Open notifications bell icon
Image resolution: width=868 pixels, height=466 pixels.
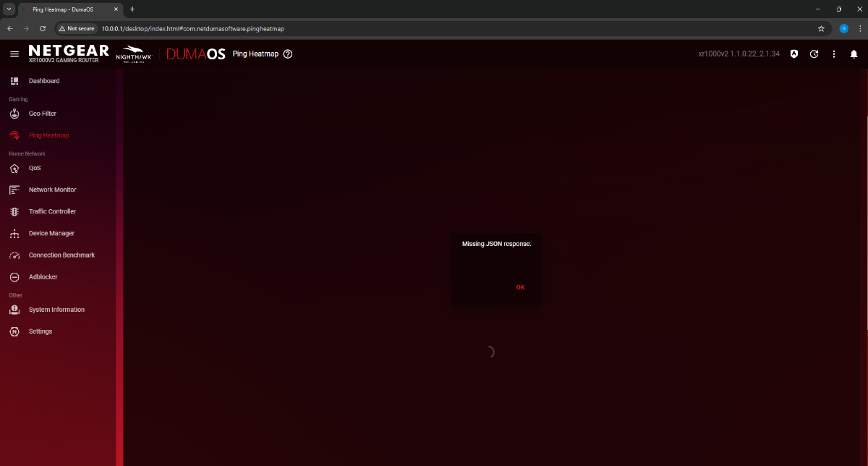[854, 54]
